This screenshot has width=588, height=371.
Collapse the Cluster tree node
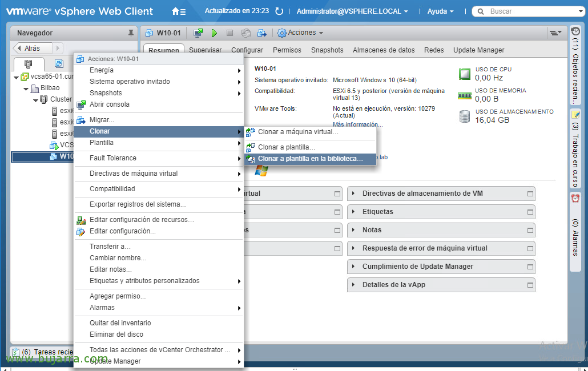coord(35,100)
